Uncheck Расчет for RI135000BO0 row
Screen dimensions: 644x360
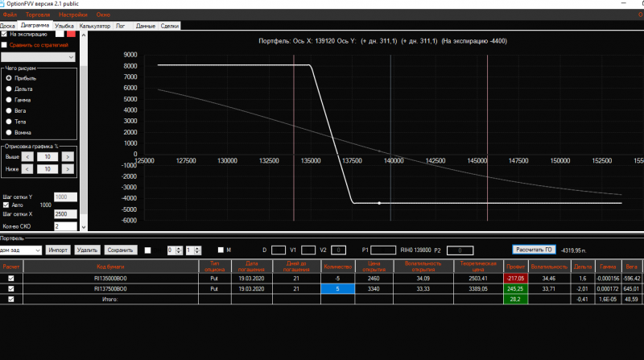(11, 278)
